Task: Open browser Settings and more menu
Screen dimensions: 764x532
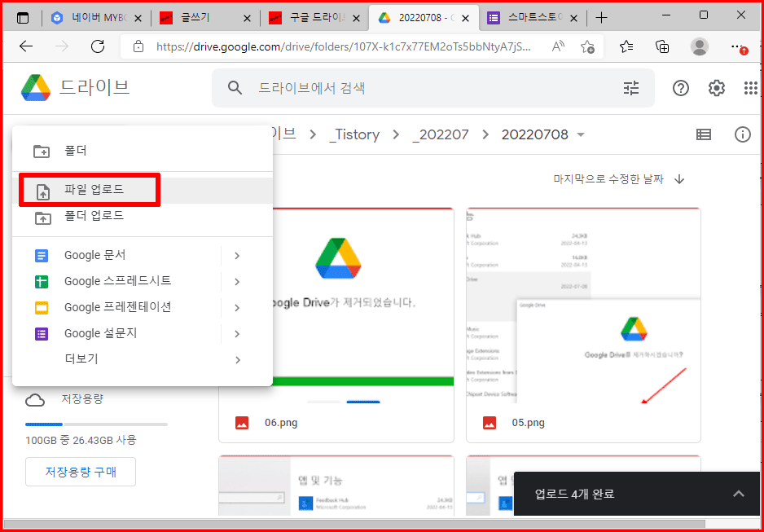Action: 738,46
